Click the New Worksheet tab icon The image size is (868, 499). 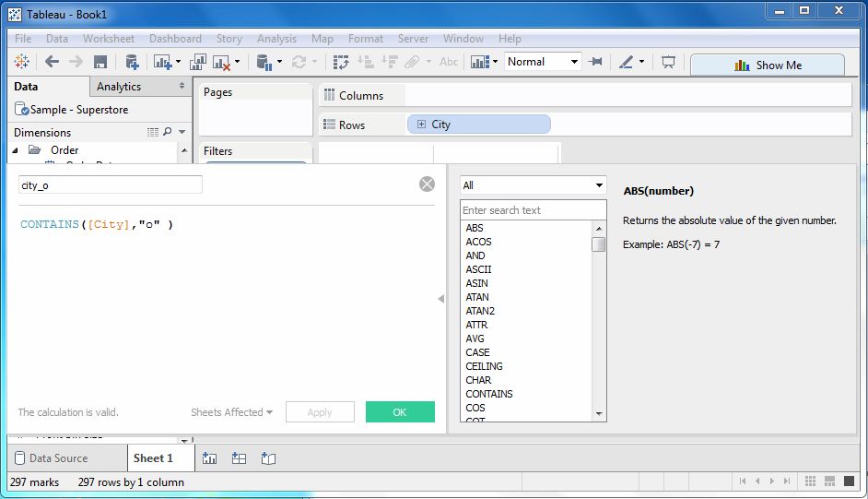pos(210,458)
